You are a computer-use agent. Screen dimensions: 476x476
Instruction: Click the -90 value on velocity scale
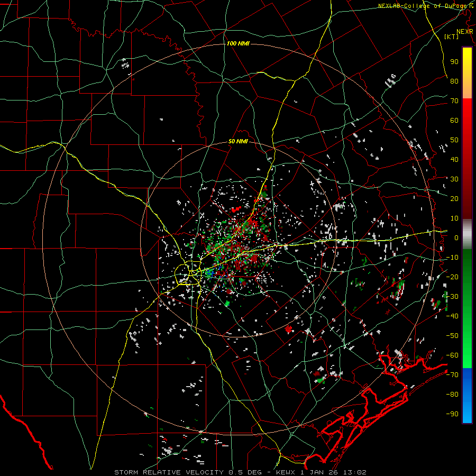click(452, 414)
